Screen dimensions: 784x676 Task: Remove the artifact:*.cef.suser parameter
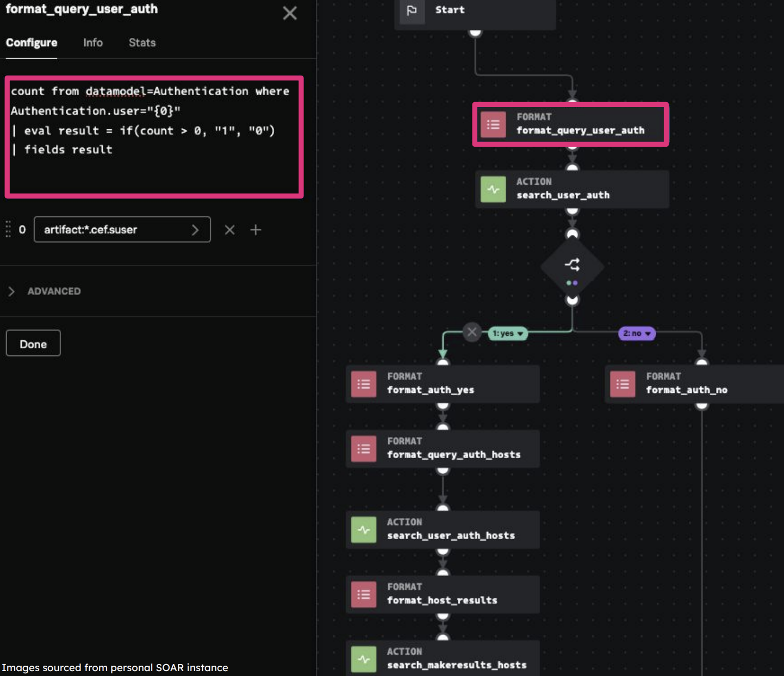(230, 230)
